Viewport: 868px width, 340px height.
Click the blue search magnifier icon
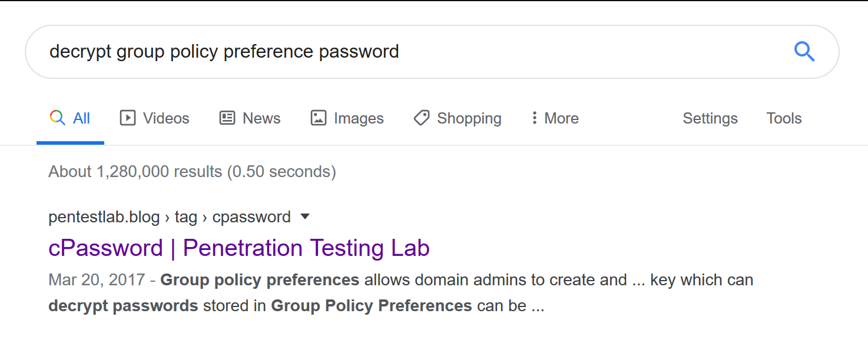pos(804,52)
